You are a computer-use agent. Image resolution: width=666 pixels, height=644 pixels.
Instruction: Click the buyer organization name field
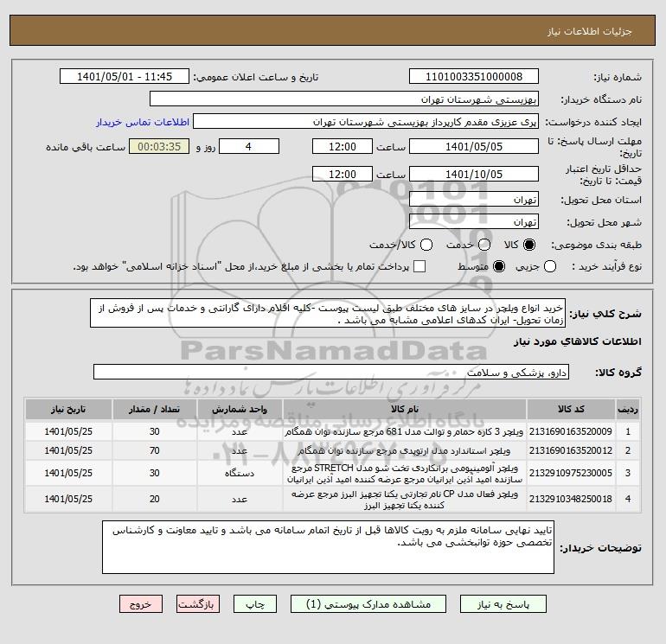344,99
